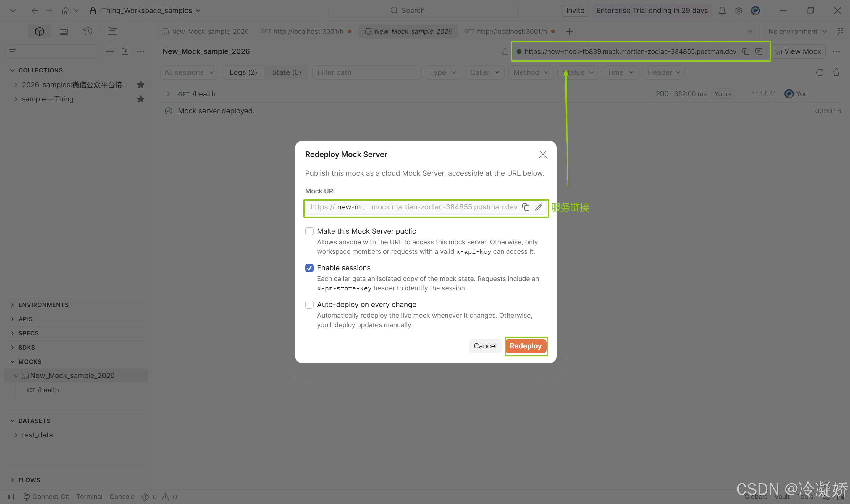
Task: Click the Home icon in top bar
Action: (x=66, y=11)
